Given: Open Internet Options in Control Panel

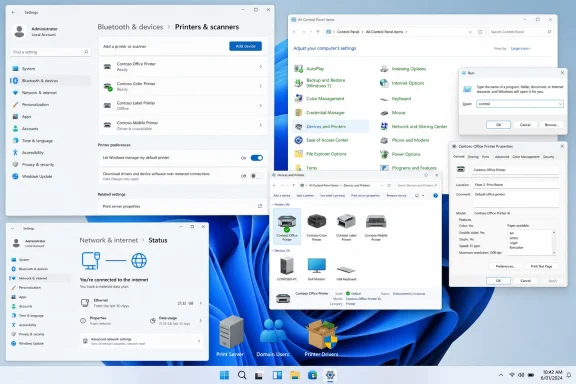Looking at the screenshot, I should (402, 83).
